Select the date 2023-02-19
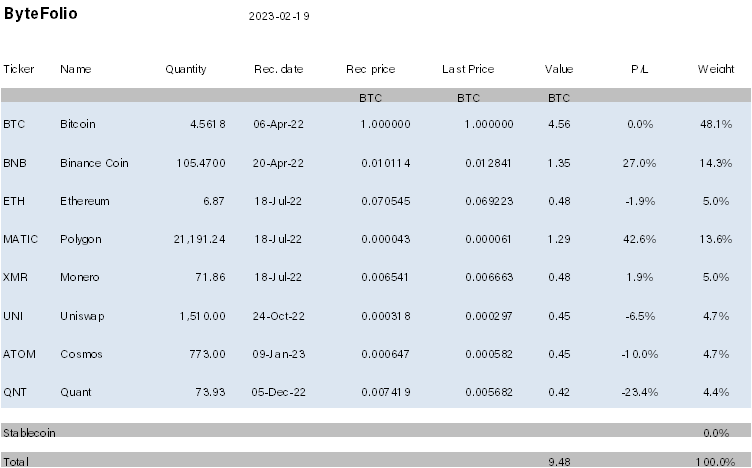 279,16
